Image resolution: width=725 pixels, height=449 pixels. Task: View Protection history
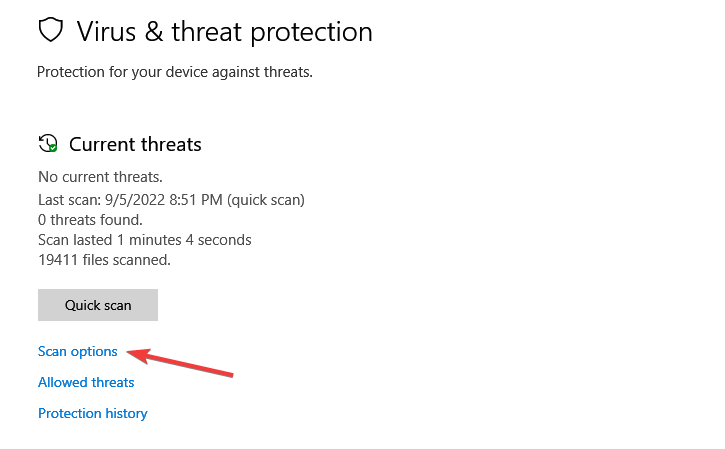(92, 413)
